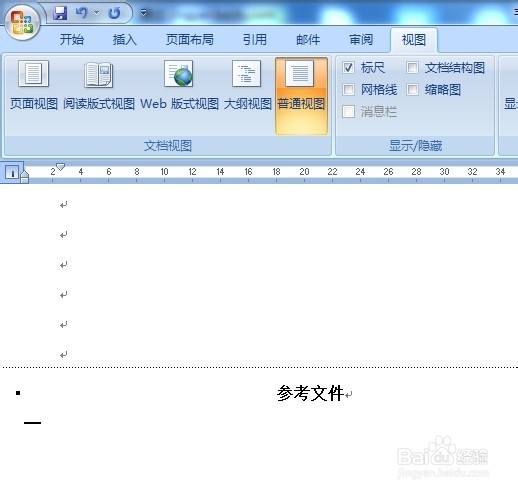This screenshot has height=491, width=518.
Task: Uncheck the 标尺 ruler checkbox
Action: pos(348,68)
